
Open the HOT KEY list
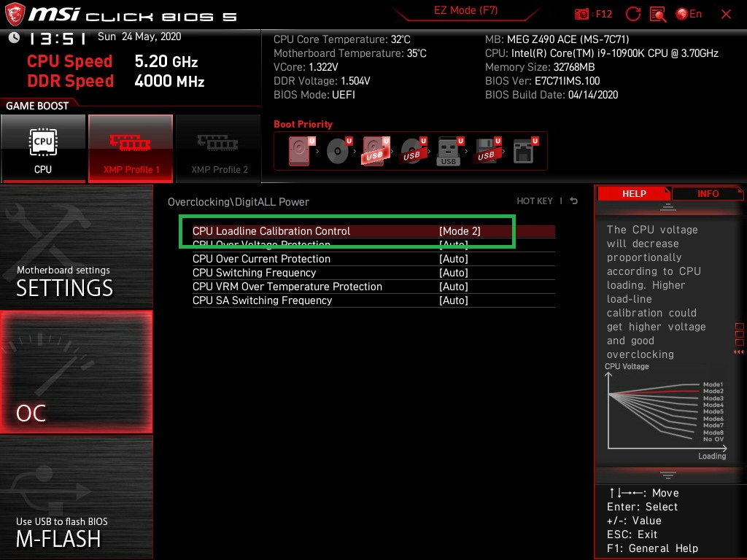(535, 201)
